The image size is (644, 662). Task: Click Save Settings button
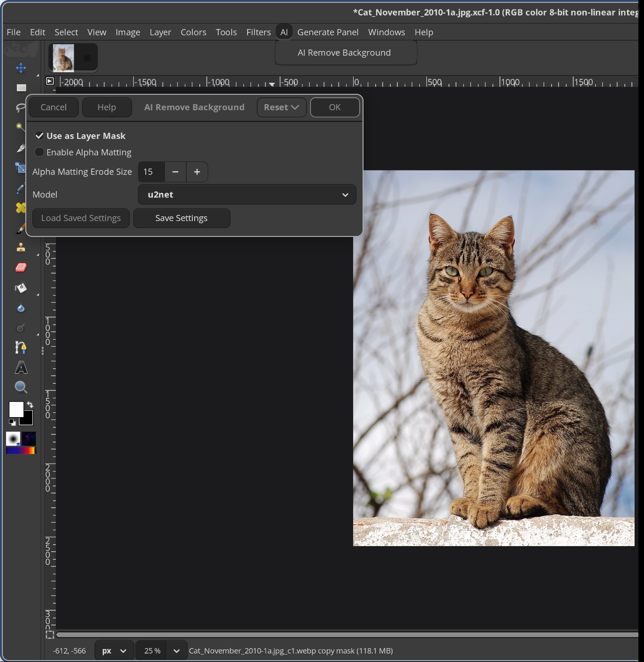[182, 218]
